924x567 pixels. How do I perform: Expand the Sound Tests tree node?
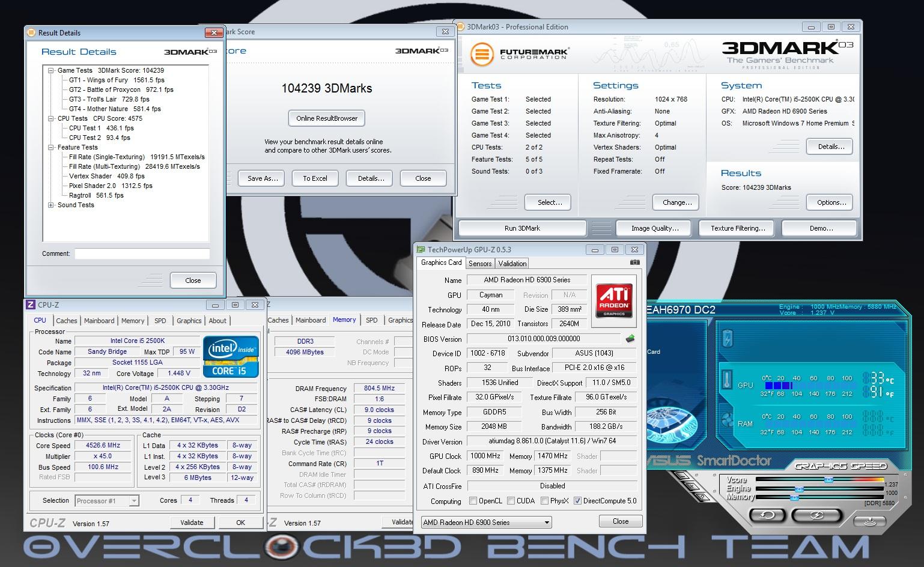(x=52, y=205)
